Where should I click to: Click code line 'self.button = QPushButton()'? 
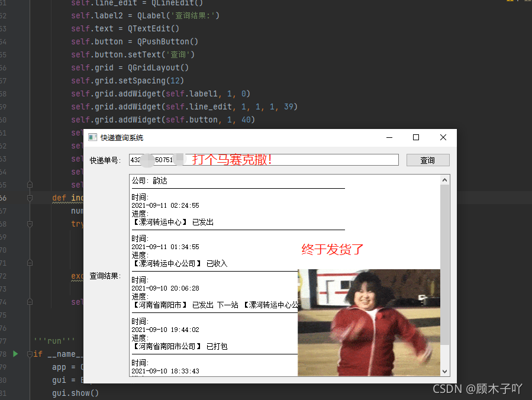pos(134,42)
